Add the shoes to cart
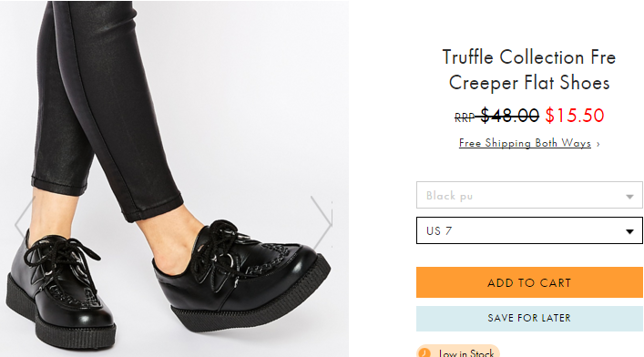 coord(529,282)
